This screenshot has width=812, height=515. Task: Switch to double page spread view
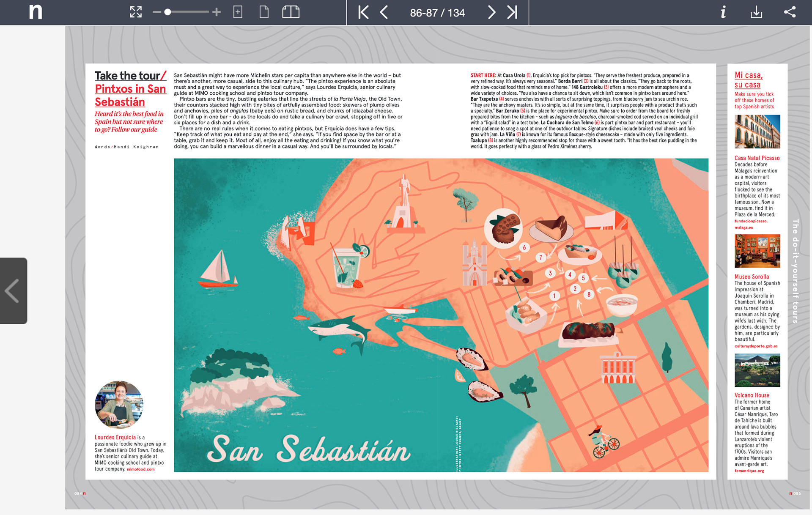coord(291,12)
